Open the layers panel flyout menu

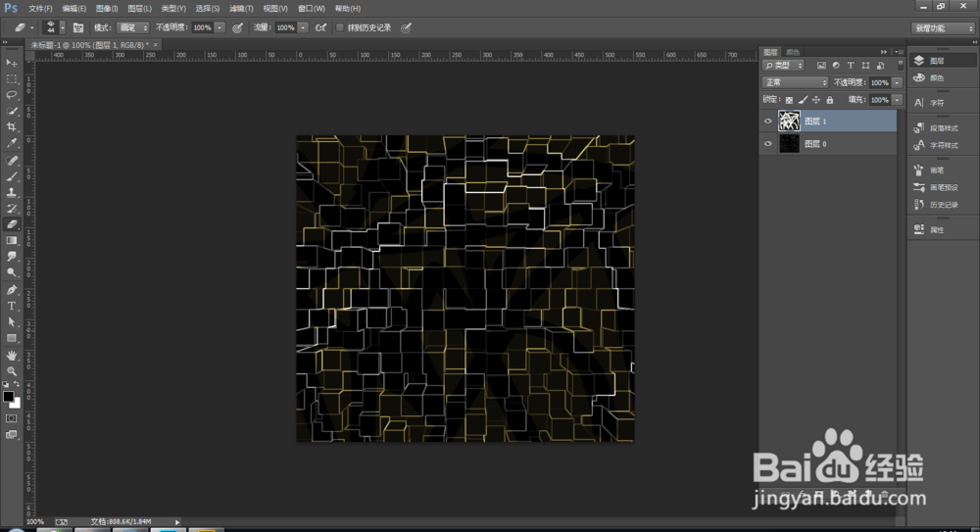coord(898,52)
